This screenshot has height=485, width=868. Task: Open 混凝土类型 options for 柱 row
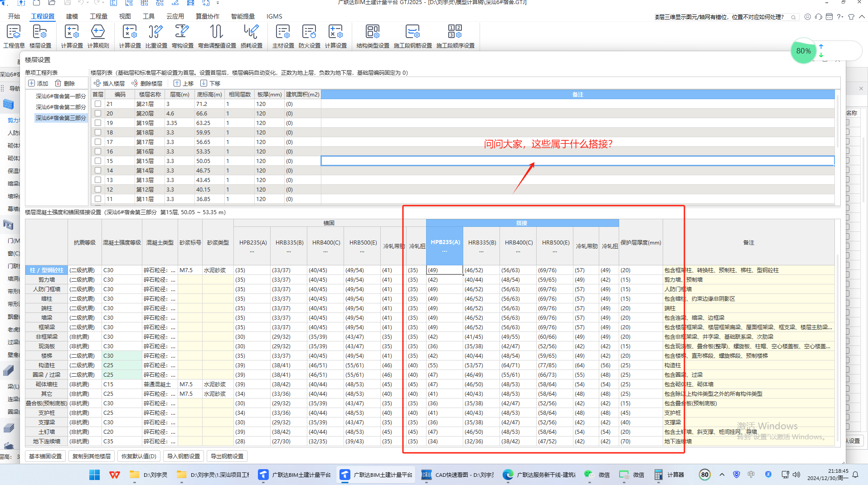click(x=173, y=270)
